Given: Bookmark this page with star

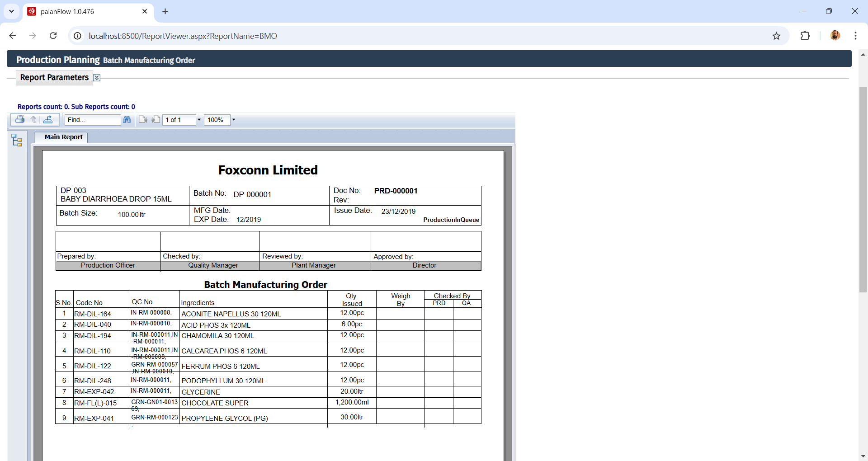Looking at the screenshot, I should pyautogui.click(x=776, y=36).
